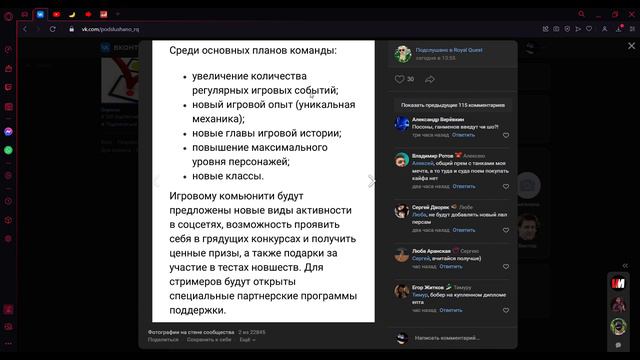Open the red-white logo chat in floating panel
The width and height of the screenshot is (640, 360).
(618, 283)
